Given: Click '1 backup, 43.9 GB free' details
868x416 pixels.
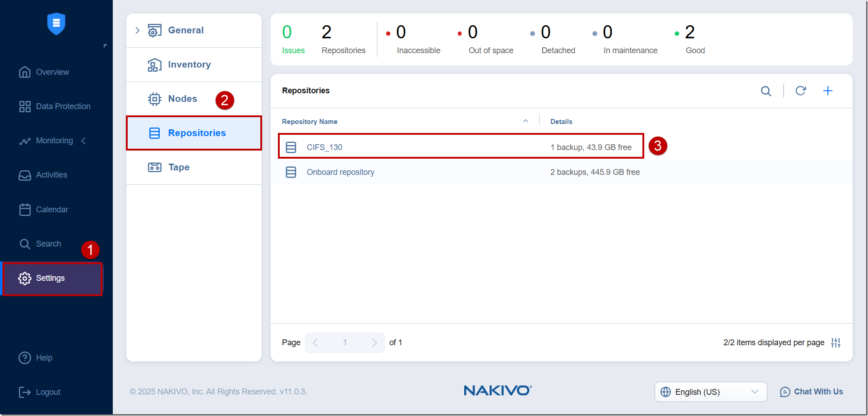Looking at the screenshot, I should point(591,147).
